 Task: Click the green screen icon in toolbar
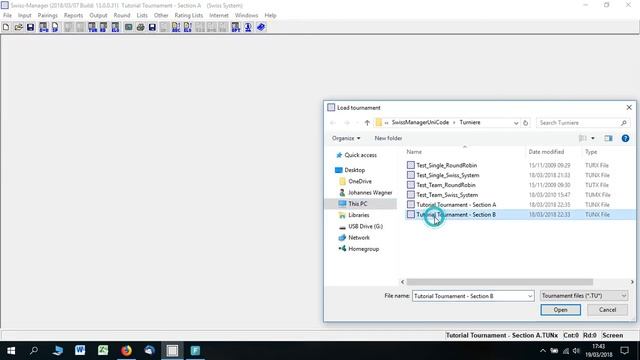click(129, 27)
